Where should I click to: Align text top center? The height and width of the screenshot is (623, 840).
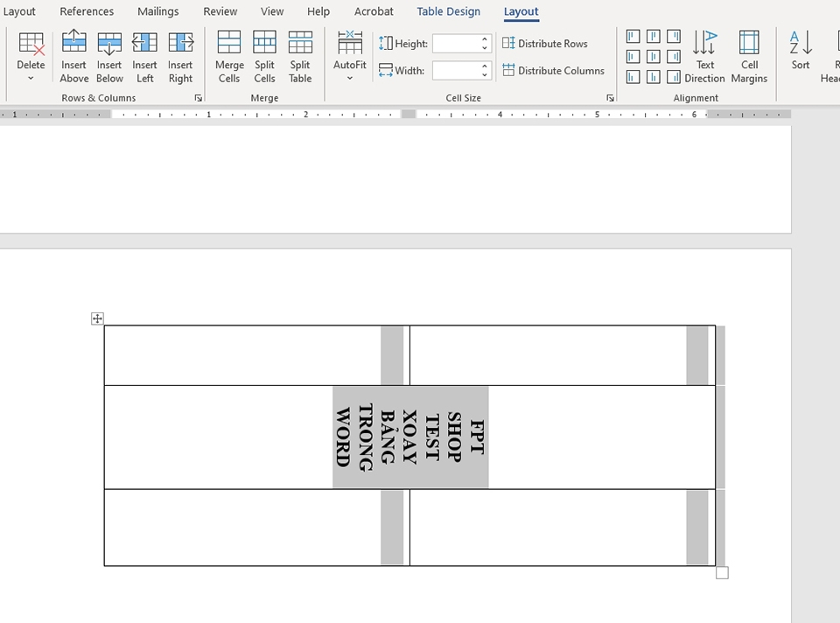653,37
